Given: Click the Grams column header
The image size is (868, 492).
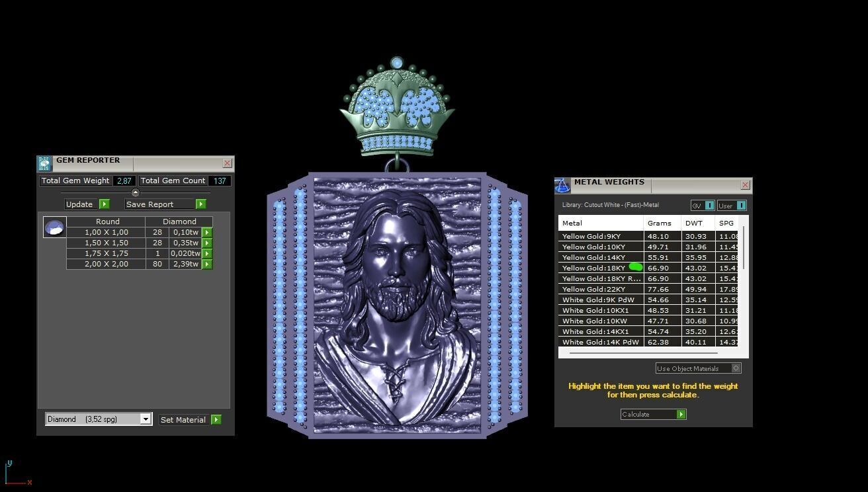Looking at the screenshot, I should [662, 223].
